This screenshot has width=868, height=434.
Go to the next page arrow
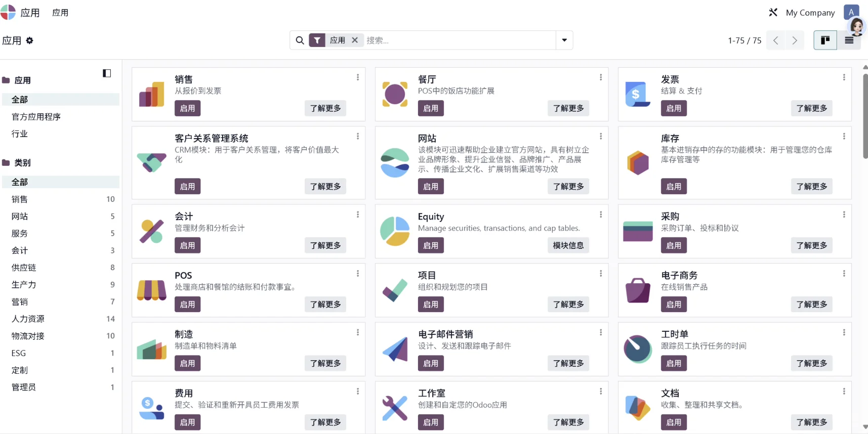pos(794,40)
